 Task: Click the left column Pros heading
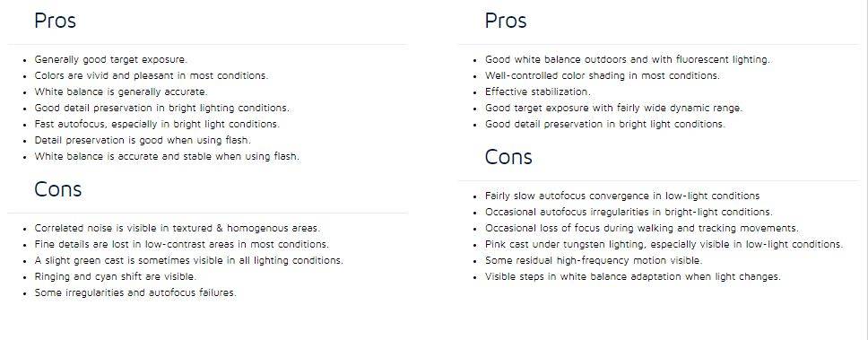click(x=55, y=21)
